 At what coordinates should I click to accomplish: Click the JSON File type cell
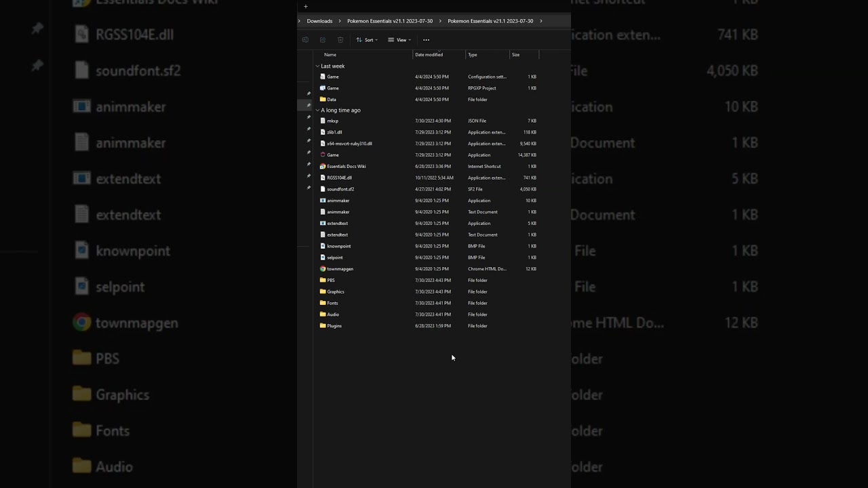click(x=477, y=121)
